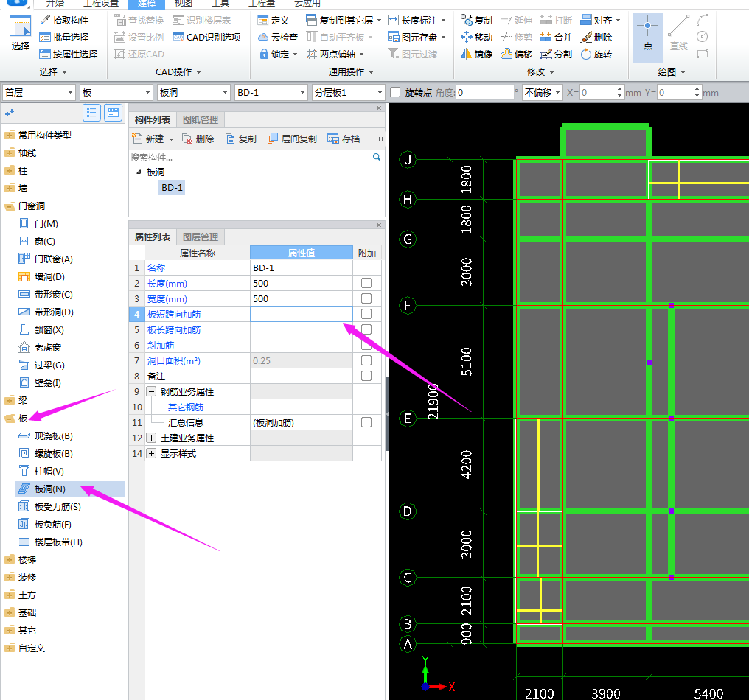749x700 pixels.
Task: Choose the 复制 copy tool in 修改
Action: point(476,20)
